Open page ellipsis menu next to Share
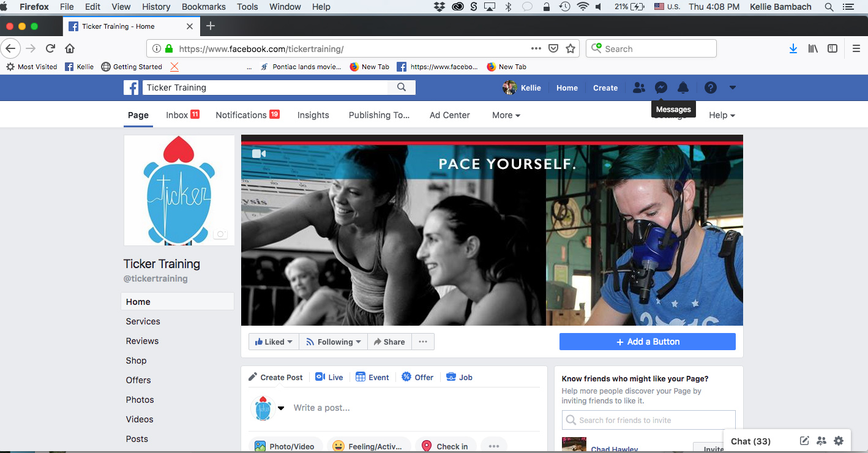Image resolution: width=868 pixels, height=453 pixels. click(423, 342)
